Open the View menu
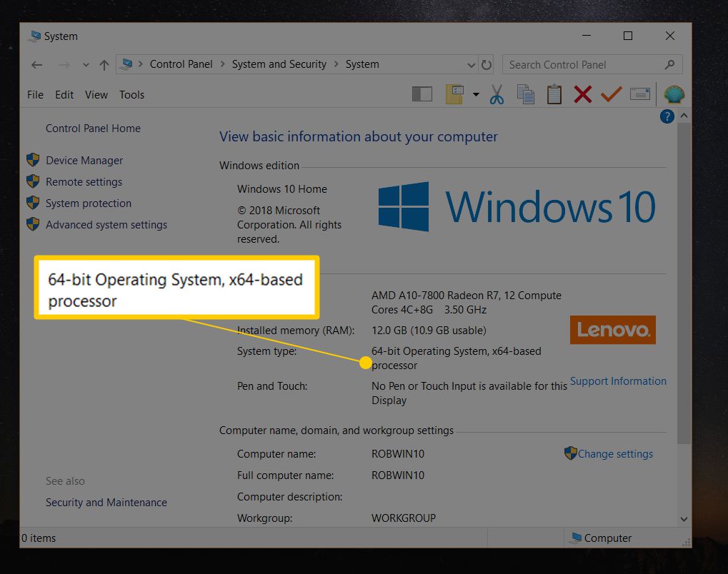The height and width of the screenshot is (574, 728). pyautogui.click(x=96, y=95)
